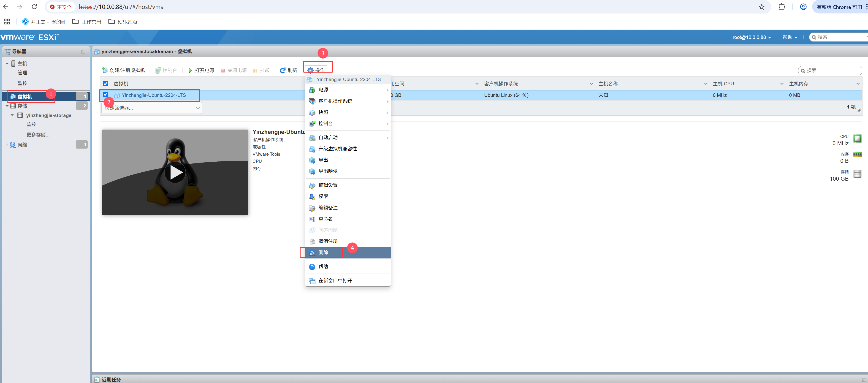This screenshot has height=383, width=868.
Task: Click the Create/Register VM (创建/注册虚拟机) icon
Action: (105, 71)
